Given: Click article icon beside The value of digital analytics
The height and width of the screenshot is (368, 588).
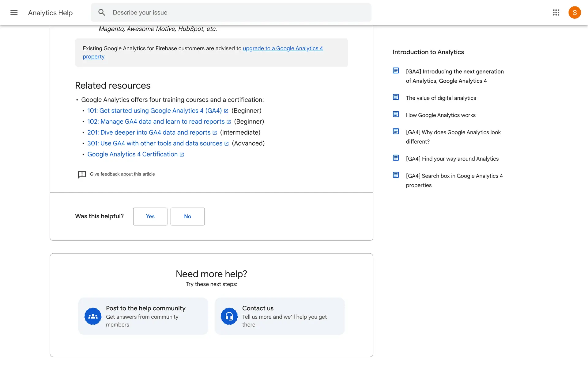Looking at the screenshot, I should click(396, 97).
